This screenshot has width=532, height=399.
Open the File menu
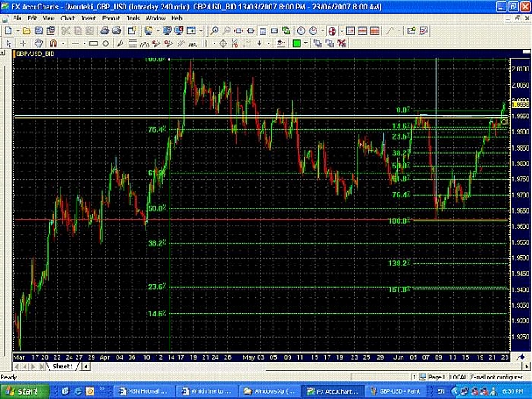(17, 19)
